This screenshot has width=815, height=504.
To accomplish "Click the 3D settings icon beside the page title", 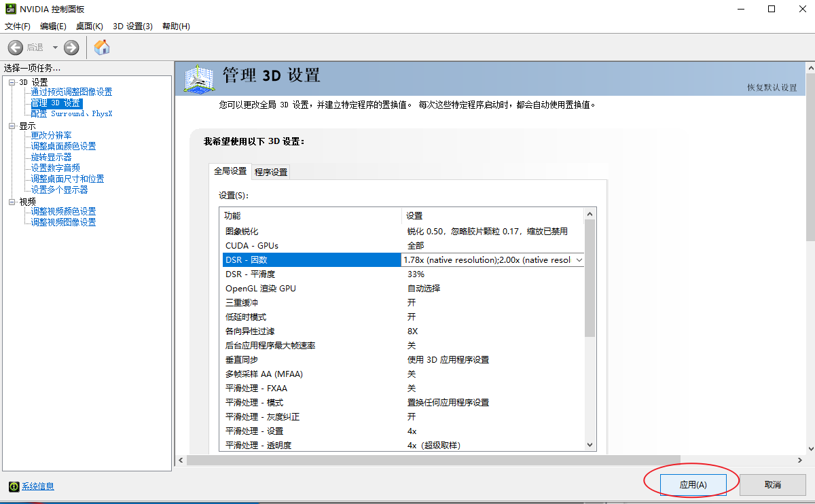I will tap(198, 79).
